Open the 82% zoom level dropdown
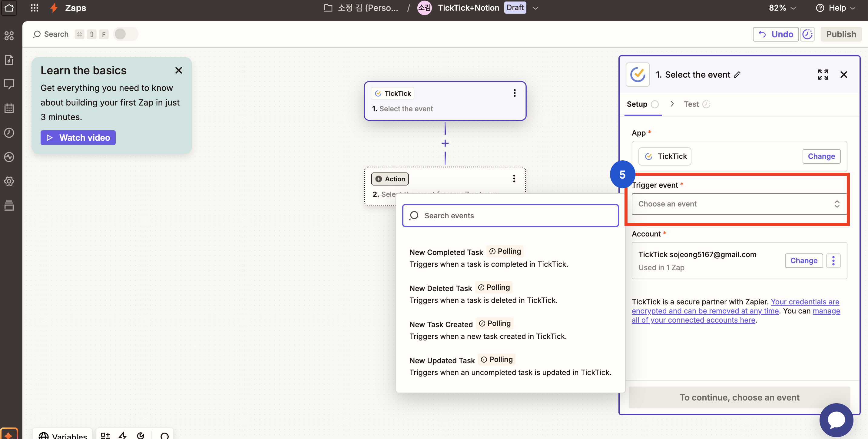 point(782,8)
